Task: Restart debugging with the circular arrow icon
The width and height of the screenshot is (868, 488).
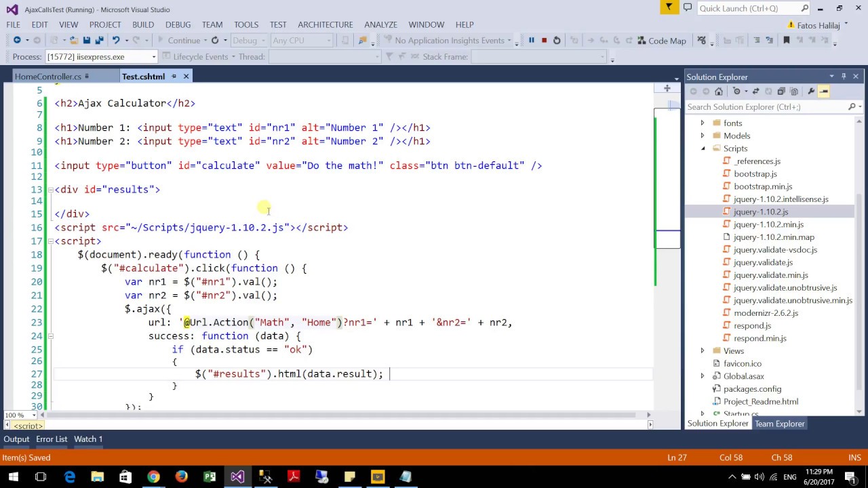Action: 557,41
